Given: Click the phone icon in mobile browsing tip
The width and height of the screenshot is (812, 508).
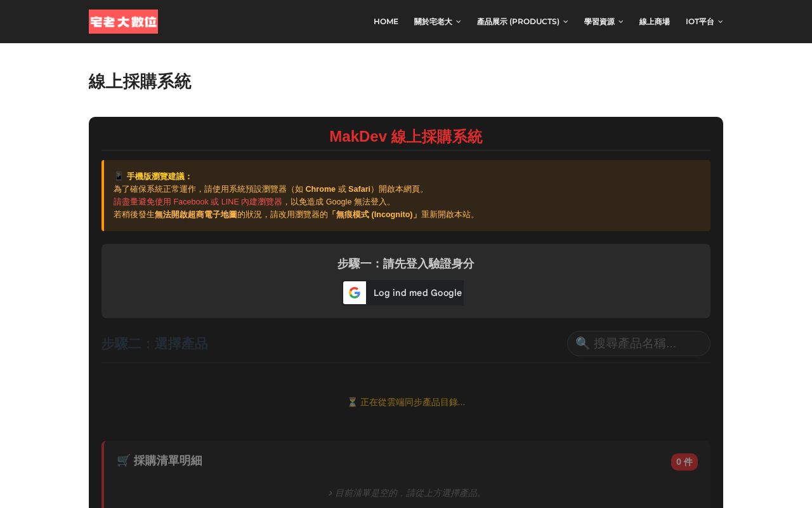Looking at the screenshot, I should (x=119, y=177).
